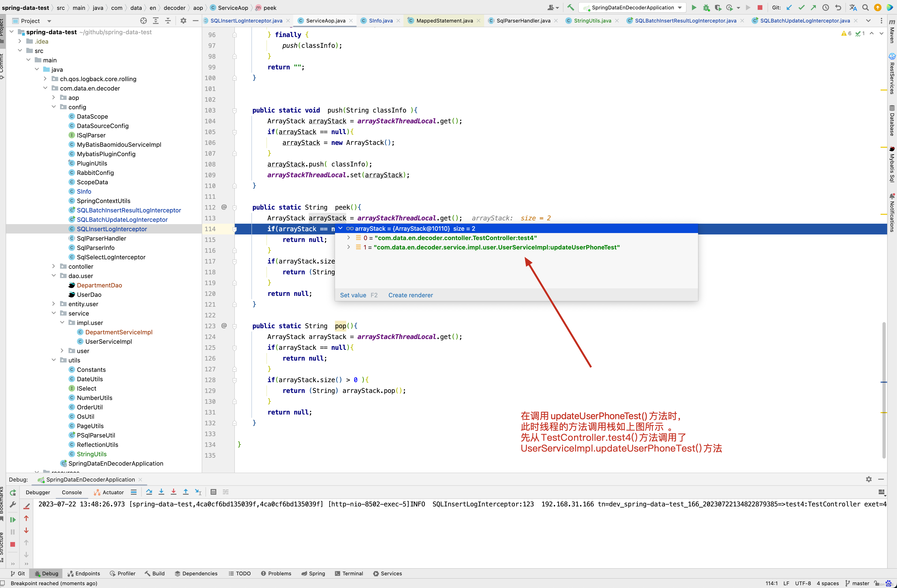Git commit green checkmark icon
897x588 pixels.
(x=801, y=8)
